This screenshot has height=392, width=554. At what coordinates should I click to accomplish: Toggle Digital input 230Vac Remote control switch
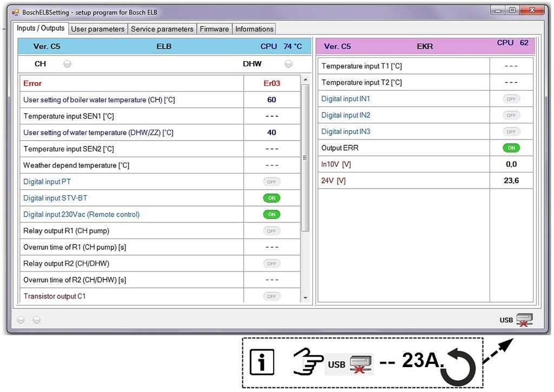point(272,214)
